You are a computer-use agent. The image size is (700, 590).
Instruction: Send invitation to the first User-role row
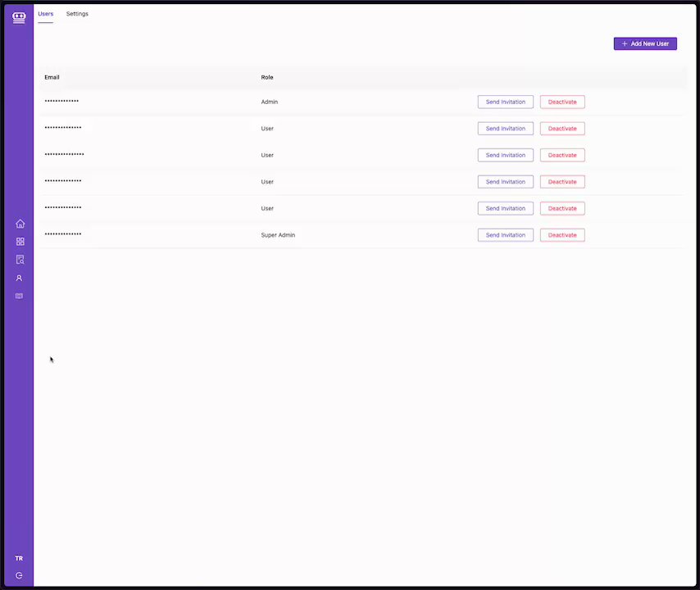coord(506,129)
